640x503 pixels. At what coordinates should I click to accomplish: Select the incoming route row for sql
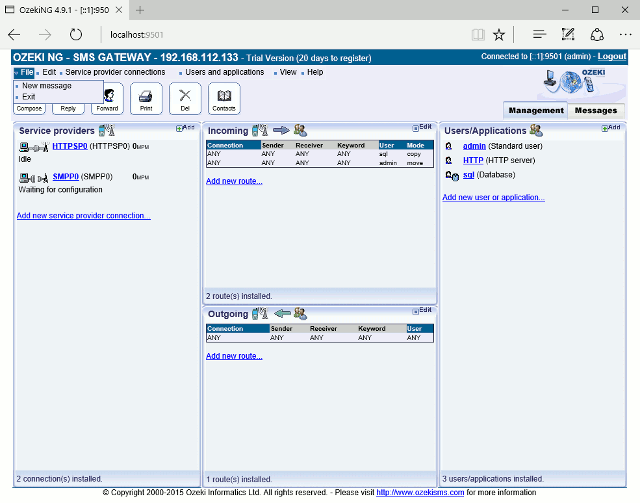point(320,154)
